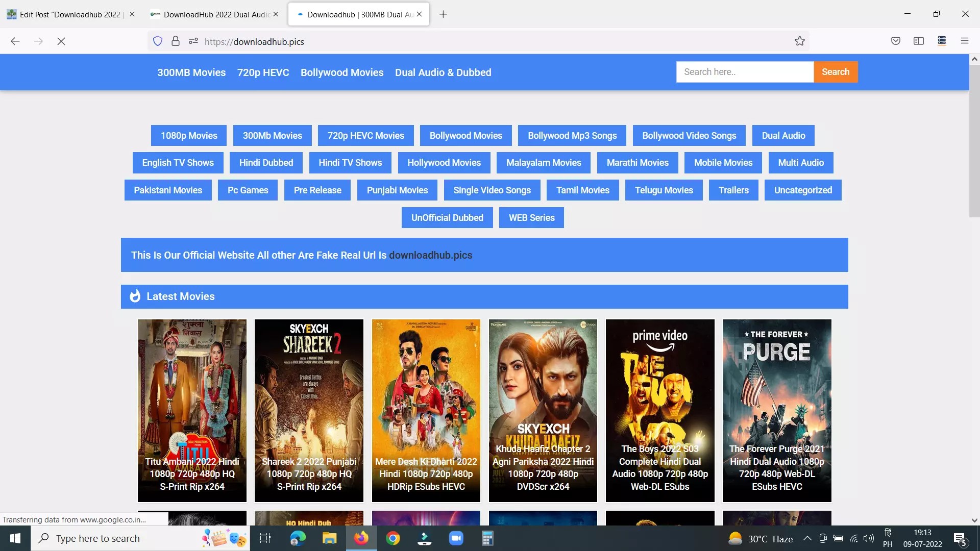Open the Pc Games category

coord(248,190)
